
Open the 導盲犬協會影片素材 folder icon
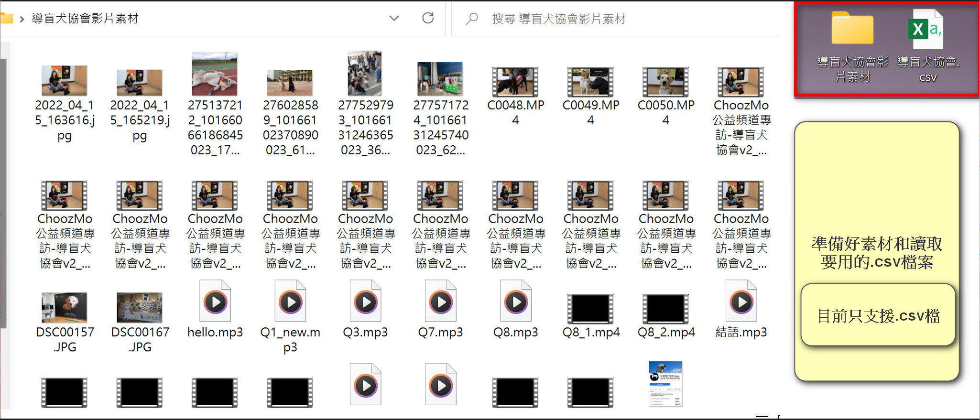click(852, 30)
